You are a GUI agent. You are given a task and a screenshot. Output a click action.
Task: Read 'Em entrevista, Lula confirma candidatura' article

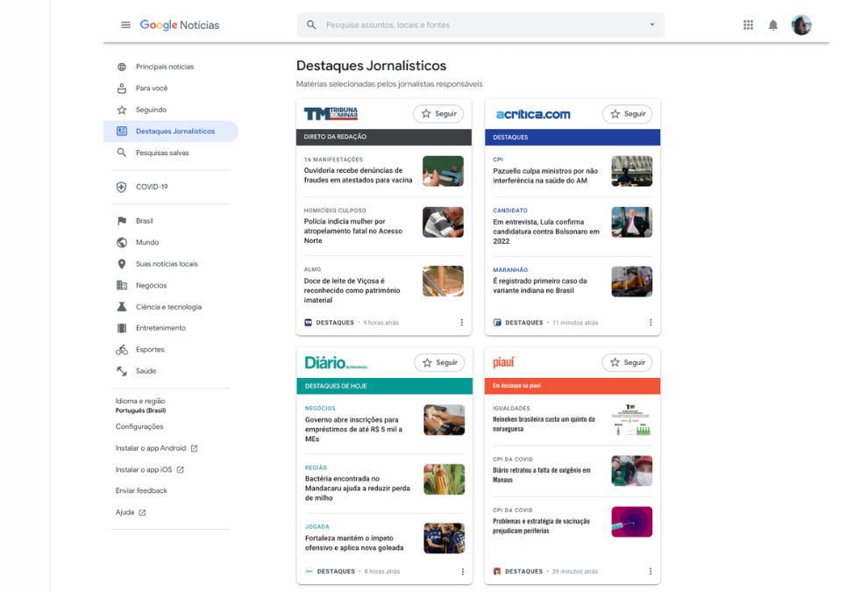coord(546,232)
